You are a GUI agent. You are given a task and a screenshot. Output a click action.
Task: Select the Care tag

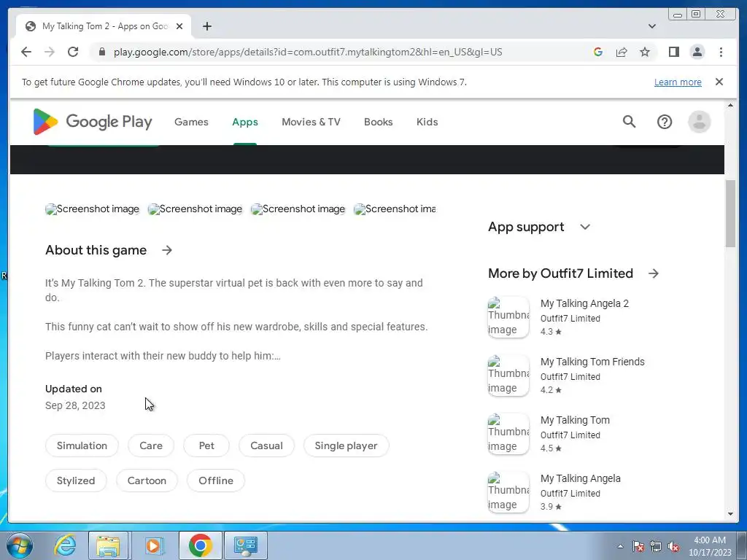click(x=150, y=446)
